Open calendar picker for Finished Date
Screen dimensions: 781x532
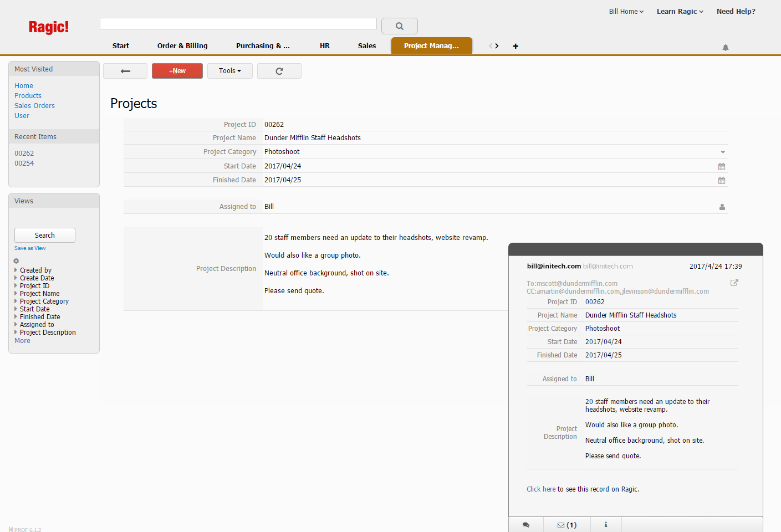click(x=722, y=180)
